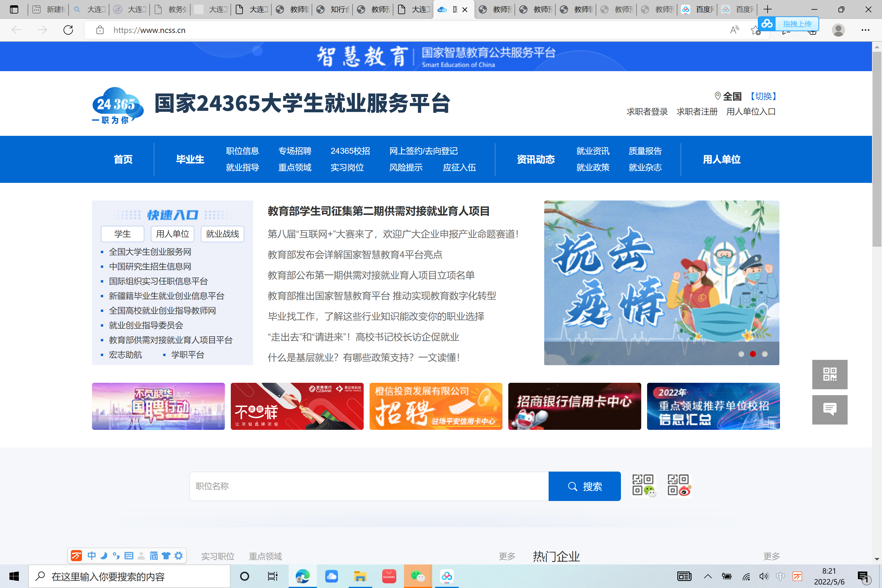The image size is (882, 588).
Task: Open the floating QR code side button
Action: click(829, 374)
